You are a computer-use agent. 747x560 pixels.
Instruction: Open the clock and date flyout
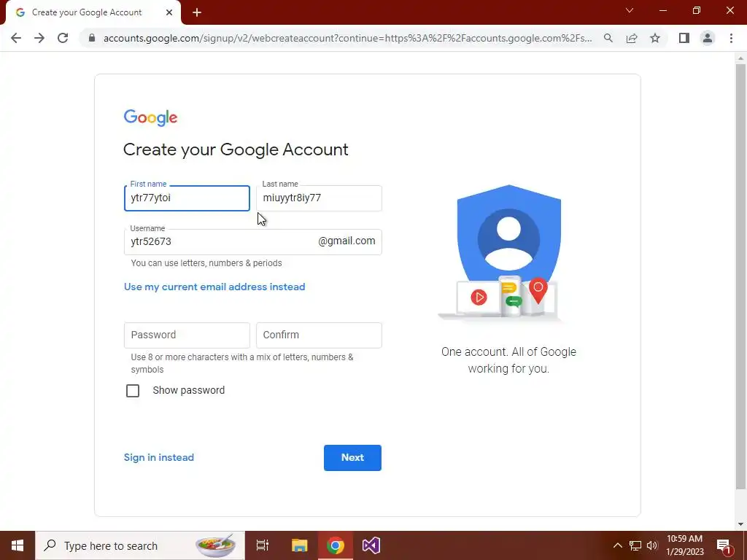(684, 545)
